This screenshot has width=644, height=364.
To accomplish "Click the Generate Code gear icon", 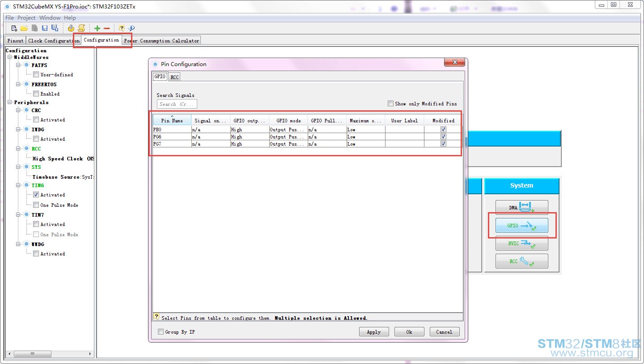I will coord(71,28).
